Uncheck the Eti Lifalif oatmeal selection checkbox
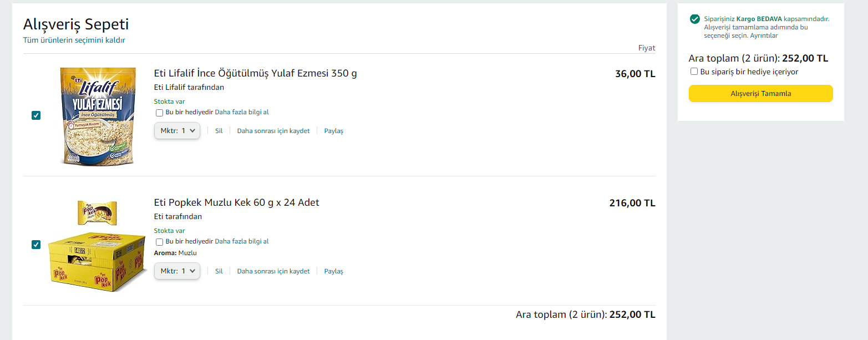Image resolution: width=868 pixels, height=340 pixels. point(36,115)
